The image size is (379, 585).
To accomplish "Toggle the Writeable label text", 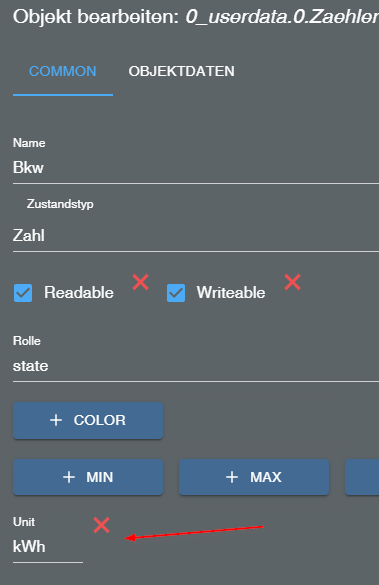I will (231, 292).
